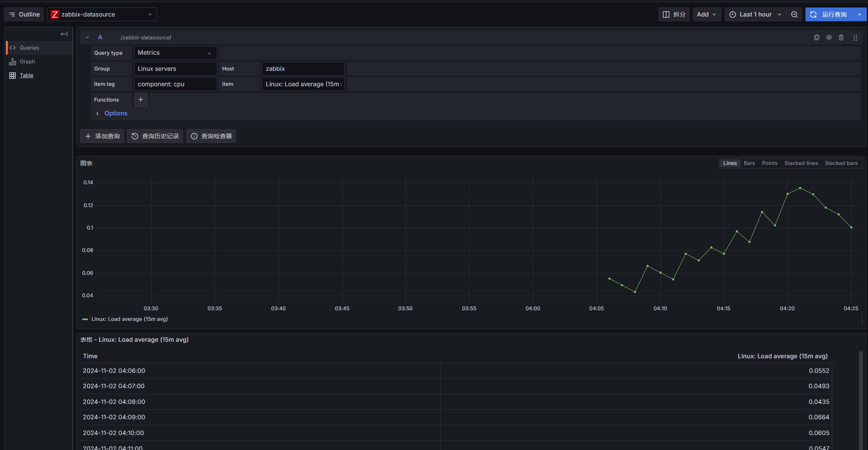The height and width of the screenshot is (450, 868).
Task: Switch graph style to Points
Action: tap(770, 163)
